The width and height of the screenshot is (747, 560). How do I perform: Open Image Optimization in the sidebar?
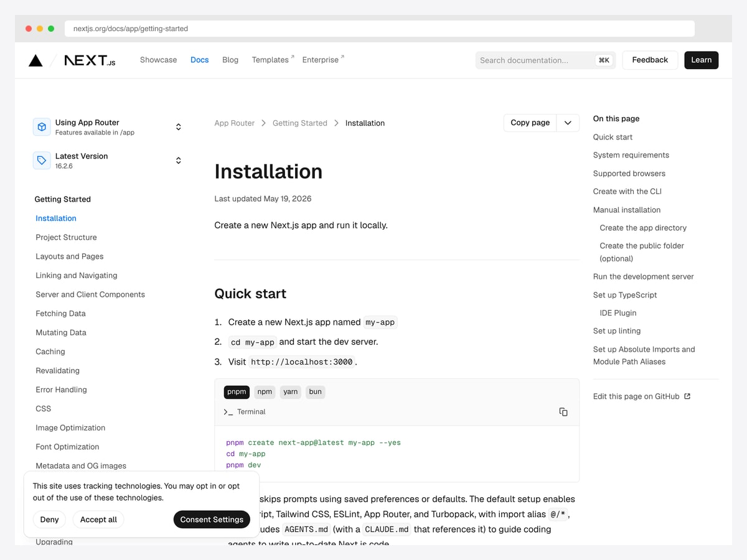(70, 428)
